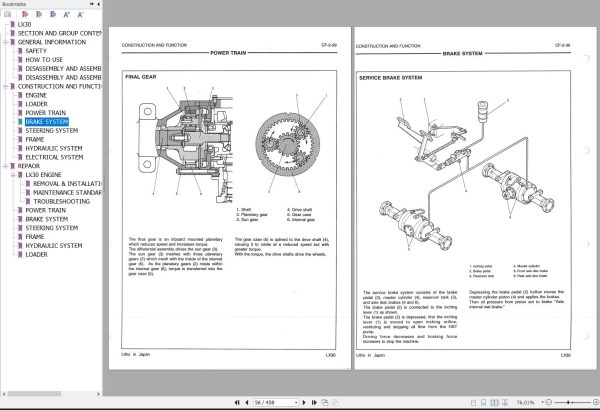Shrink bookmark text with second A icon

(80, 15)
